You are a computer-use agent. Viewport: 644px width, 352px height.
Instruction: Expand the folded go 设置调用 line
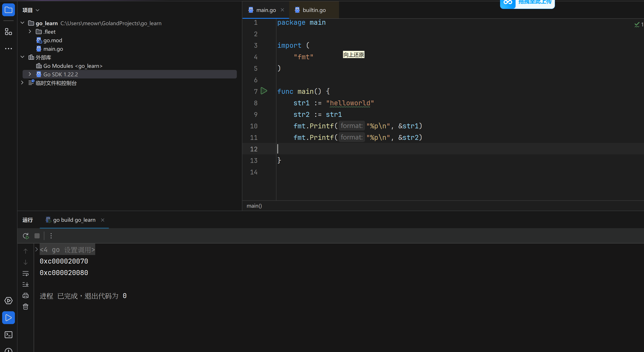click(36, 249)
